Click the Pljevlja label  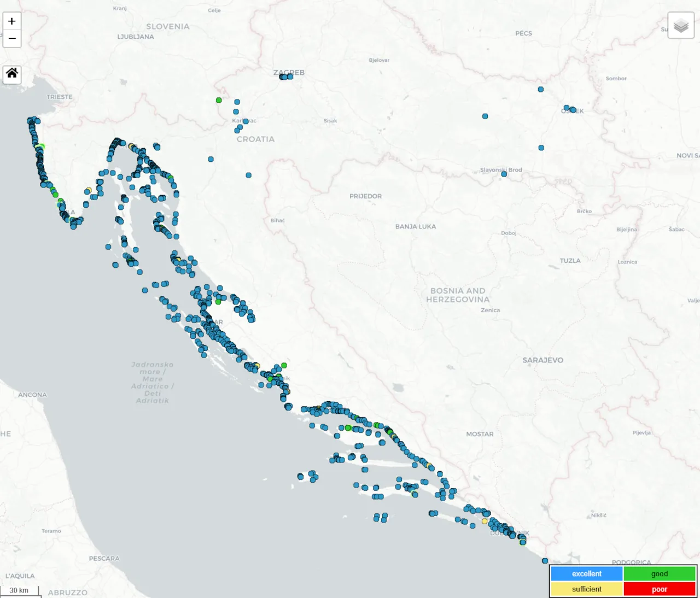tap(641, 432)
